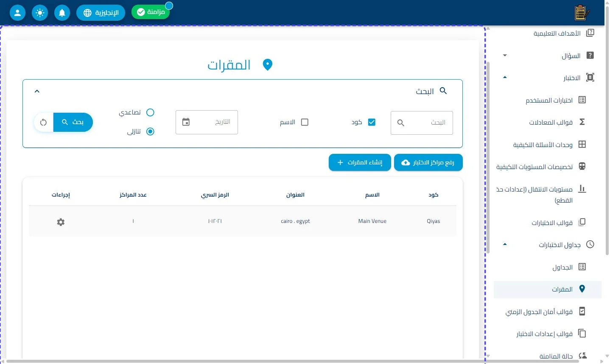
Task: Open الجداول menu item
Action: point(548,267)
